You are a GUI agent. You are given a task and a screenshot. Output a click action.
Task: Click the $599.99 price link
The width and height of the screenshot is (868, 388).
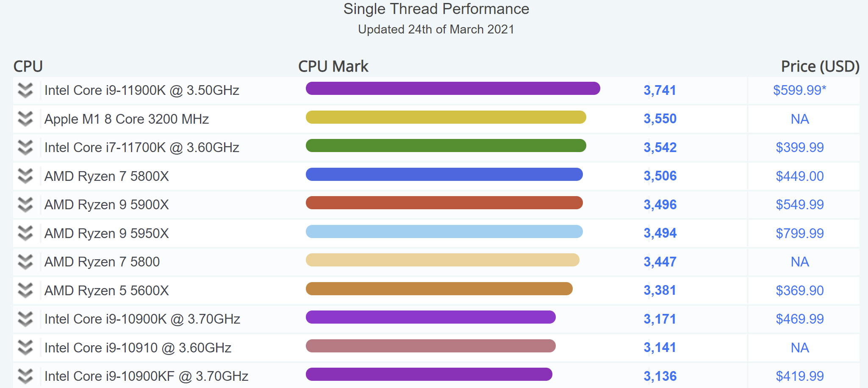click(x=799, y=90)
